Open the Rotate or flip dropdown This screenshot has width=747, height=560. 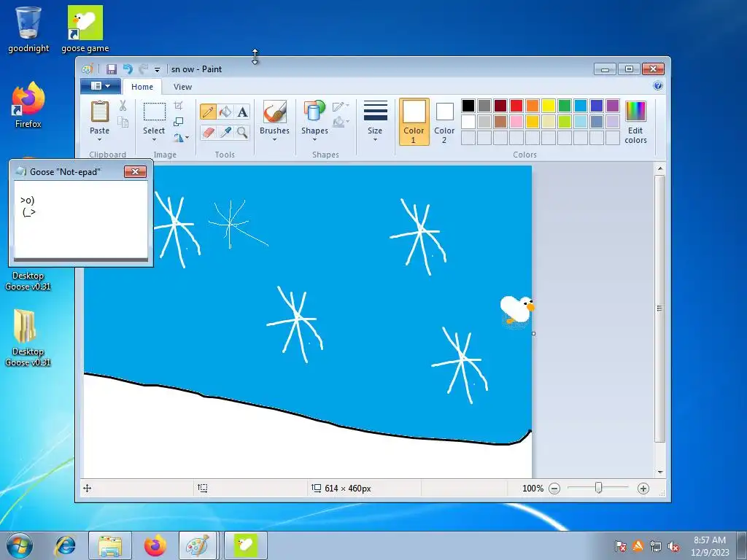tap(181, 138)
